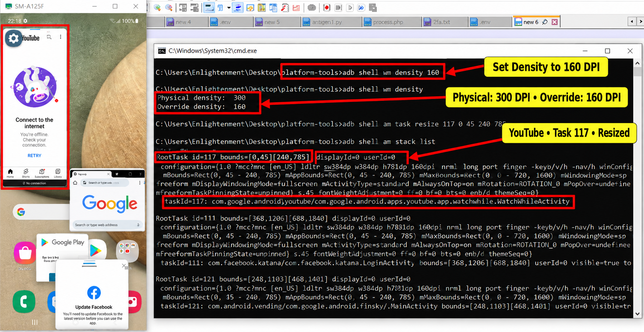
Task: Open the document list icon
Action: tap(273, 7)
